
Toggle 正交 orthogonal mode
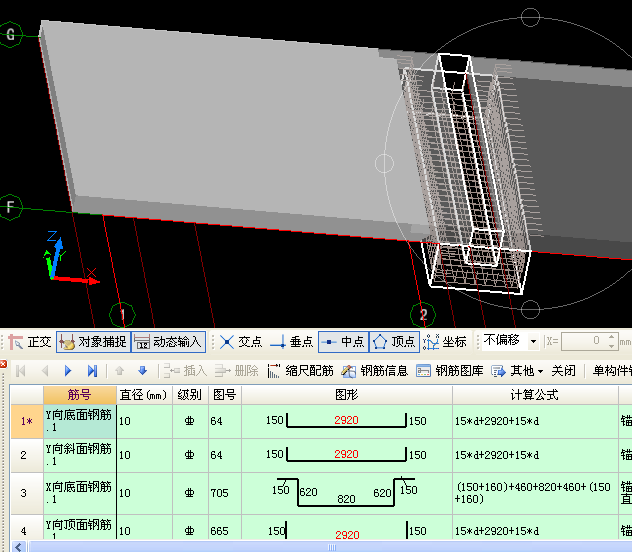(30, 342)
